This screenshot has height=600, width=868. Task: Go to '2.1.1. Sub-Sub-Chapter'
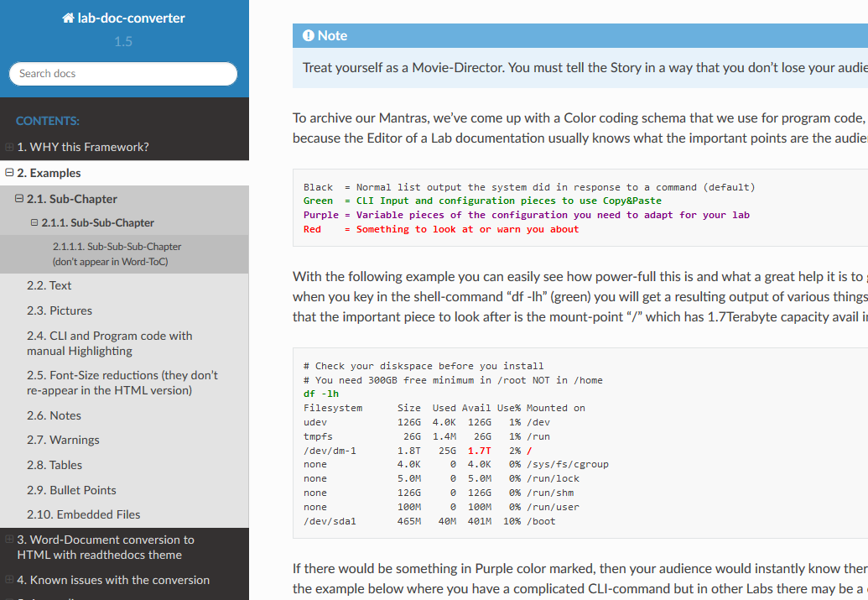coord(98,222)
